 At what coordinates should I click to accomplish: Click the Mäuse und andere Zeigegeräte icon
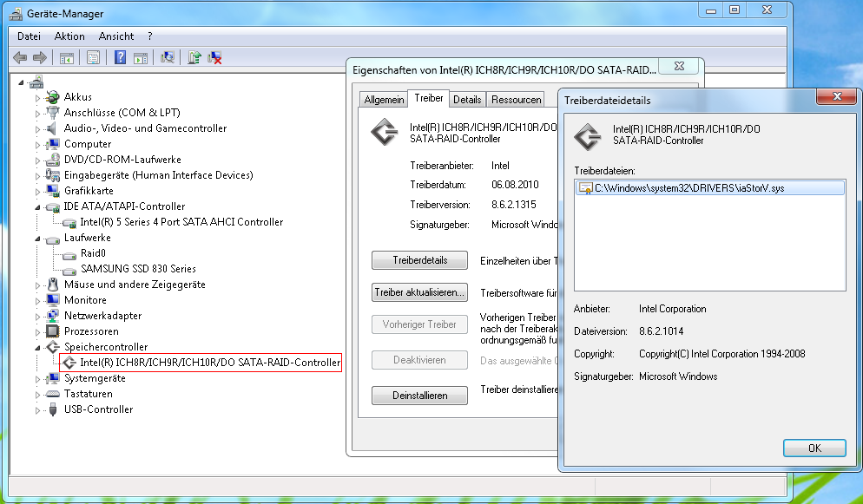[52, 285]
